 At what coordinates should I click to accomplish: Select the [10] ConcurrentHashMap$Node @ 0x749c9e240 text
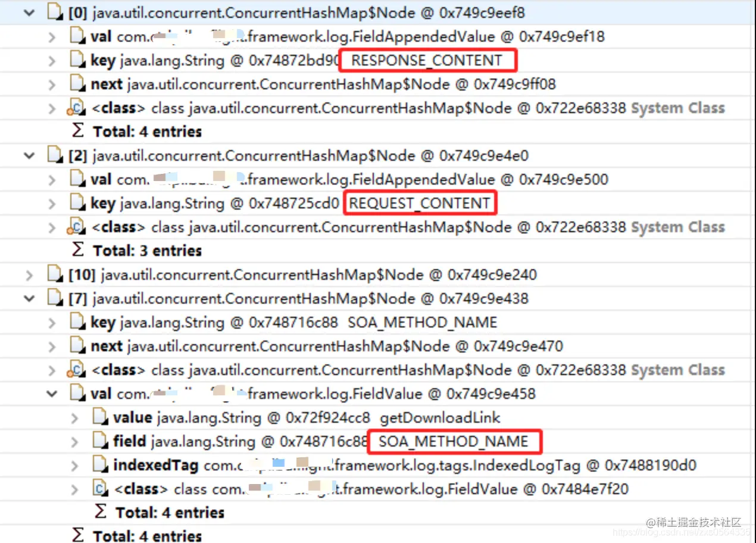(302, 275)
